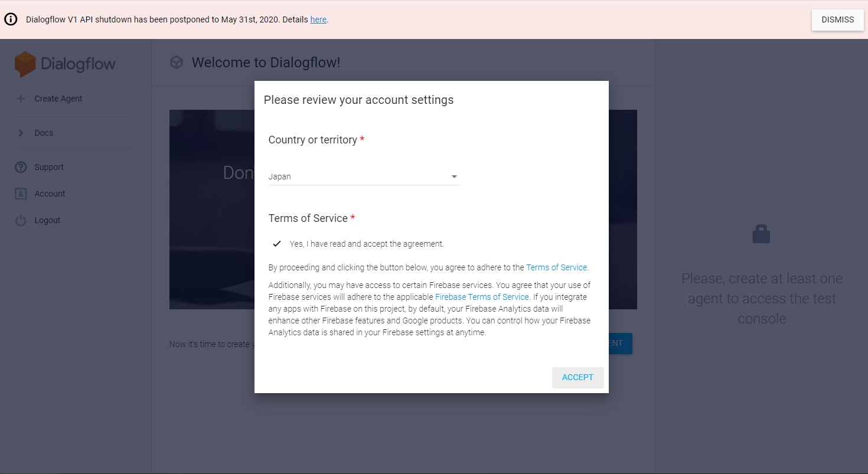Open the Country or territory dropdown

click(x=364, y=176)
